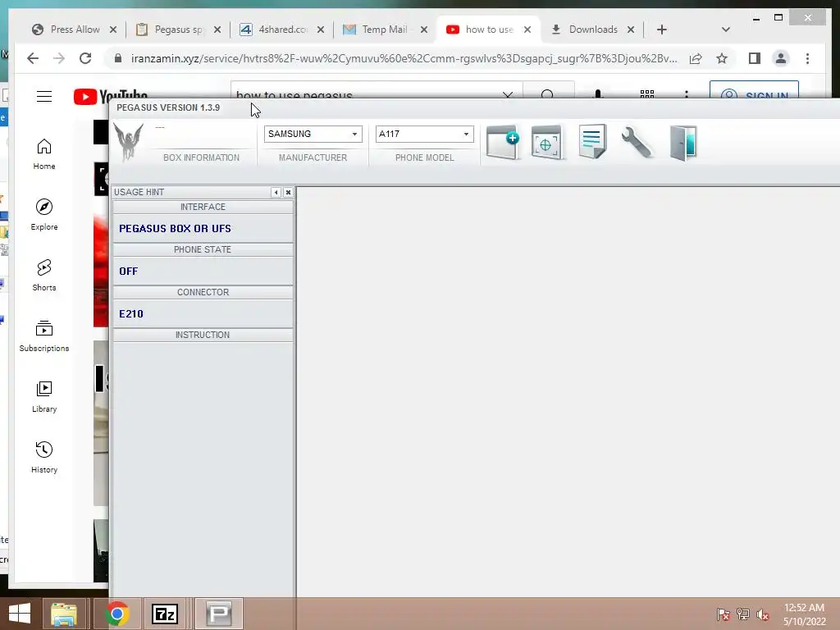The image size is (840, 630).
Task: Share this page from the address bar
Action: pos(696,58)
